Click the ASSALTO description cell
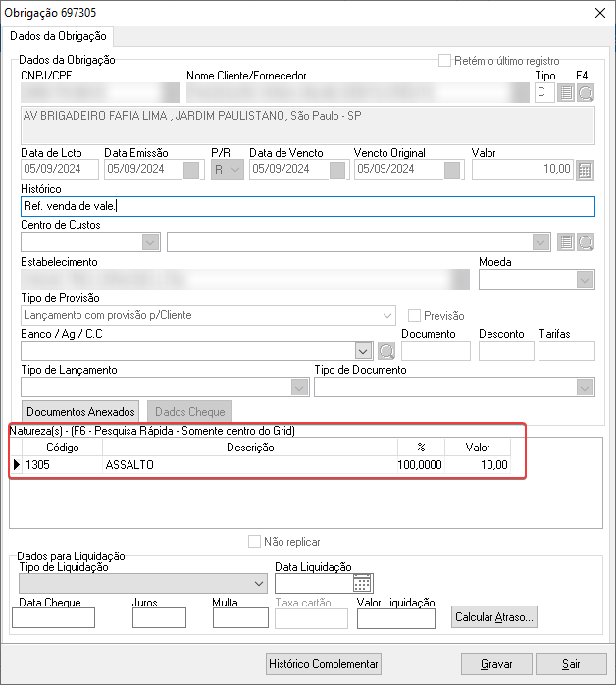Viewport: 616px width, 685px height. coord(250,465)
